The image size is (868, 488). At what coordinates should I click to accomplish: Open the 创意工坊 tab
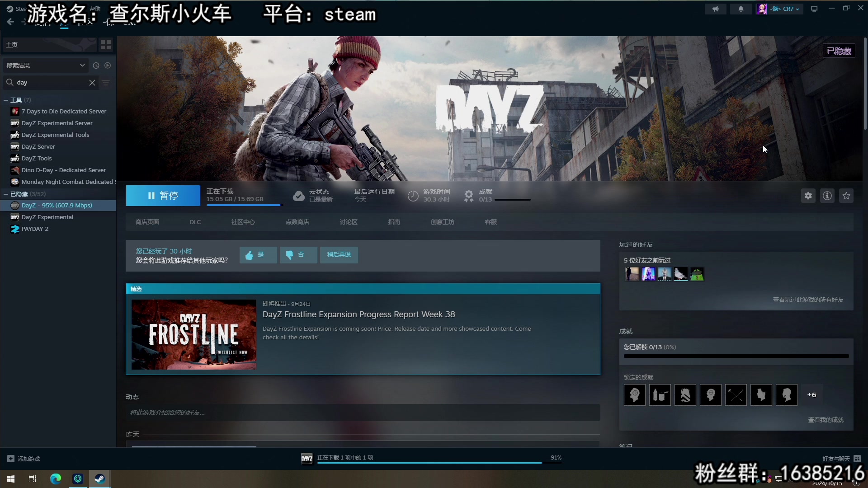(442, 222)
